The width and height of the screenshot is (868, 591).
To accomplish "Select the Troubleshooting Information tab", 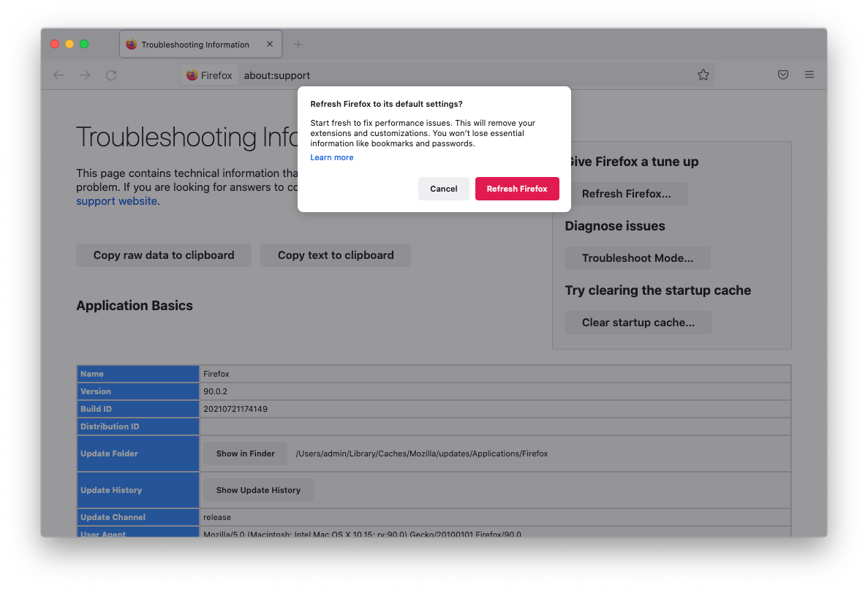I will click(200, 45).
